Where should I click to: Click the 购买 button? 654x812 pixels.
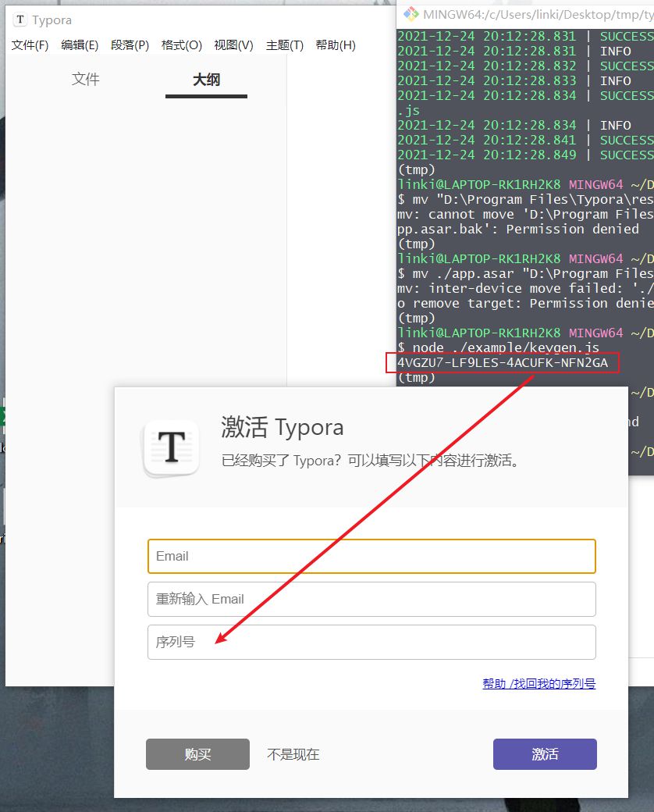[x=197, y=754]
